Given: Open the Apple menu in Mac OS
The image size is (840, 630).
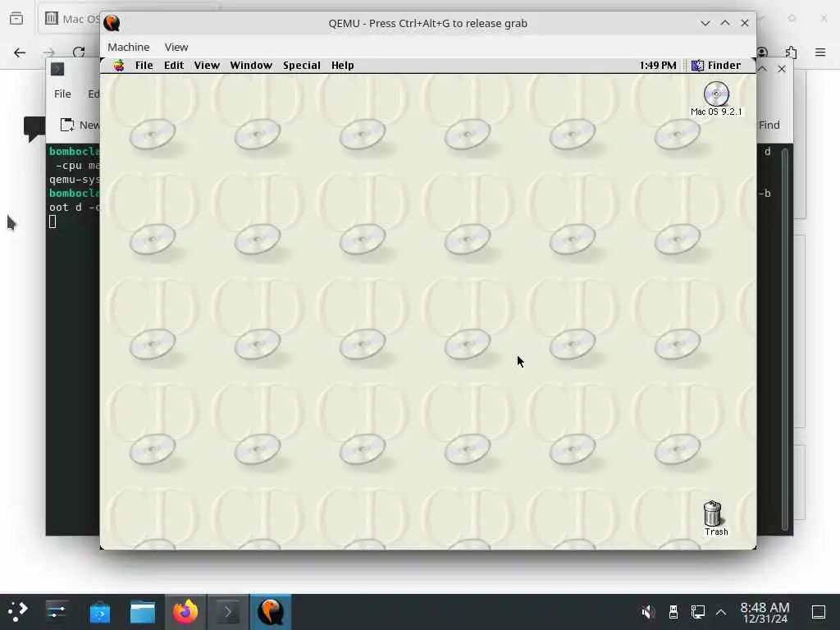Looking at the screenshot, I should tap(118, 66).
